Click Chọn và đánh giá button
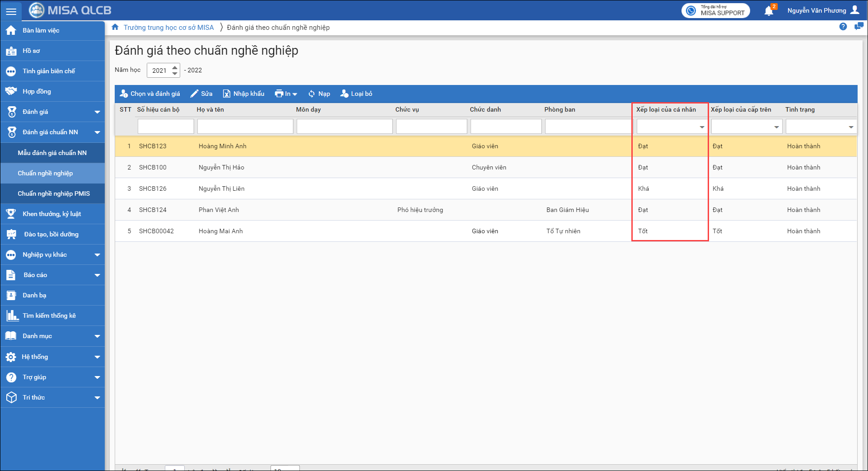Screen dimensions: 868x471 pyautogui.click(x=150, y=94)
